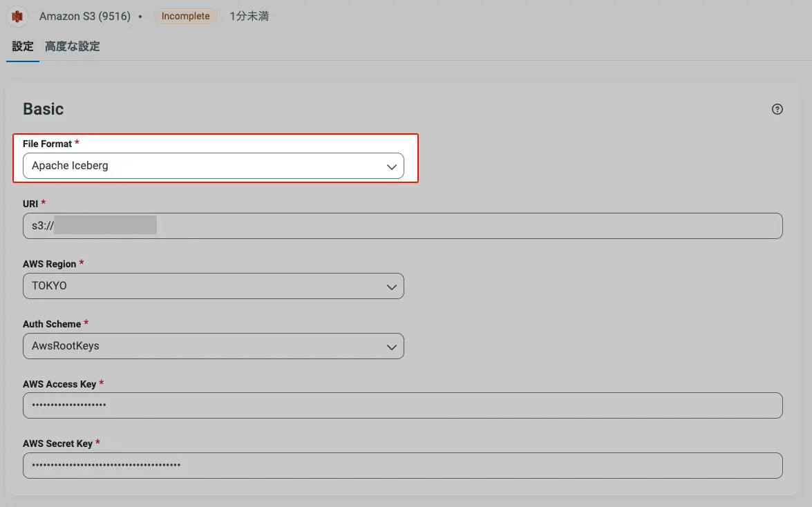Open the File Format dropdown
812x507 pixels.
point(214,166)
